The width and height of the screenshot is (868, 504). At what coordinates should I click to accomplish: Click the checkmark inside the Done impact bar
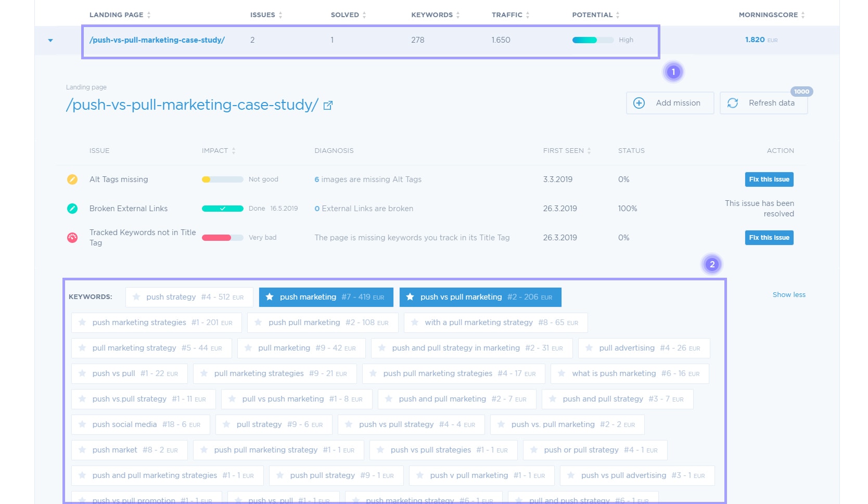coord(223,208)
